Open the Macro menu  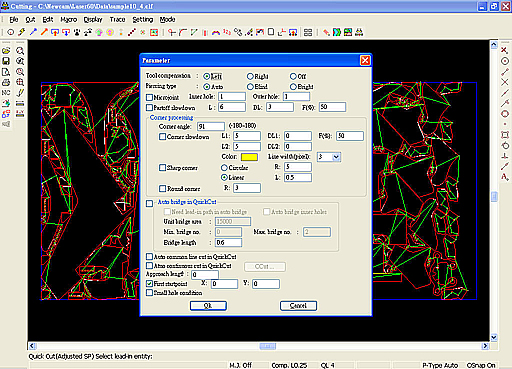69,20
